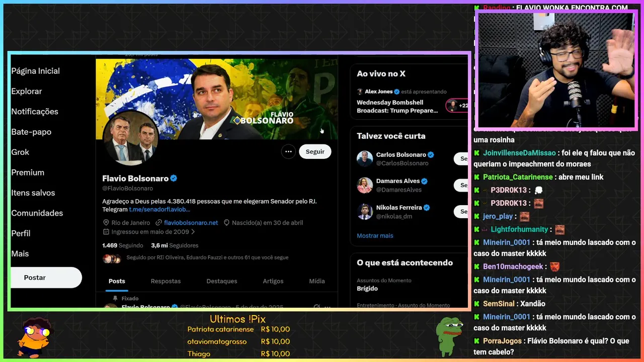The width and height of the screenshot is (644, 362).
Task: Switch to the Mídia tab
Action: [317, 281]
